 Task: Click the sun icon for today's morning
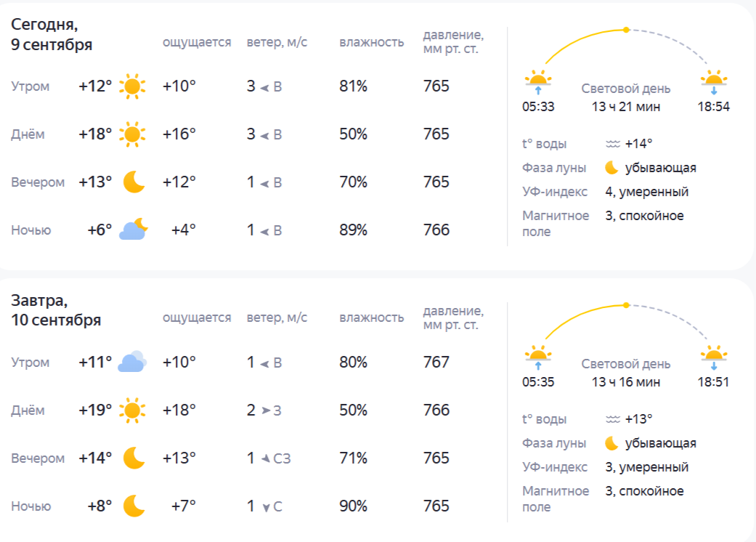(132, 86)
